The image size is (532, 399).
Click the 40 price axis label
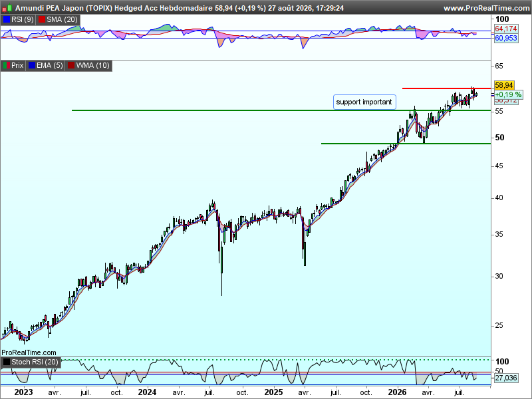499,198
